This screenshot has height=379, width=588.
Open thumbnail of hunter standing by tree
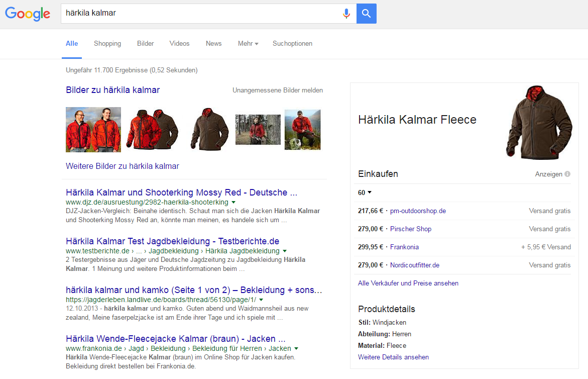258,130
